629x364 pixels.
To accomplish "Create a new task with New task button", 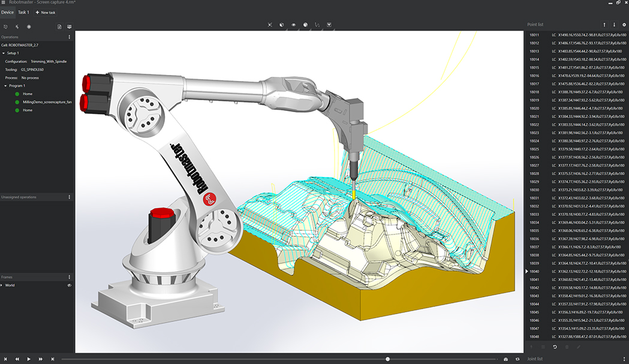I will [x=46, y=13].
